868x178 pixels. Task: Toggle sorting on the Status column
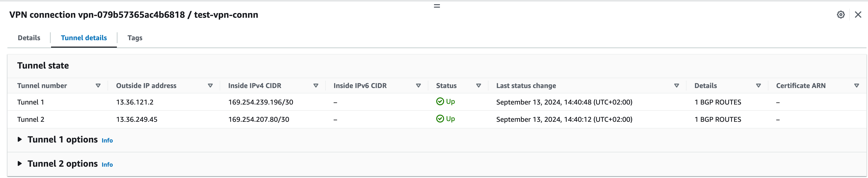[x=478, y=86]
